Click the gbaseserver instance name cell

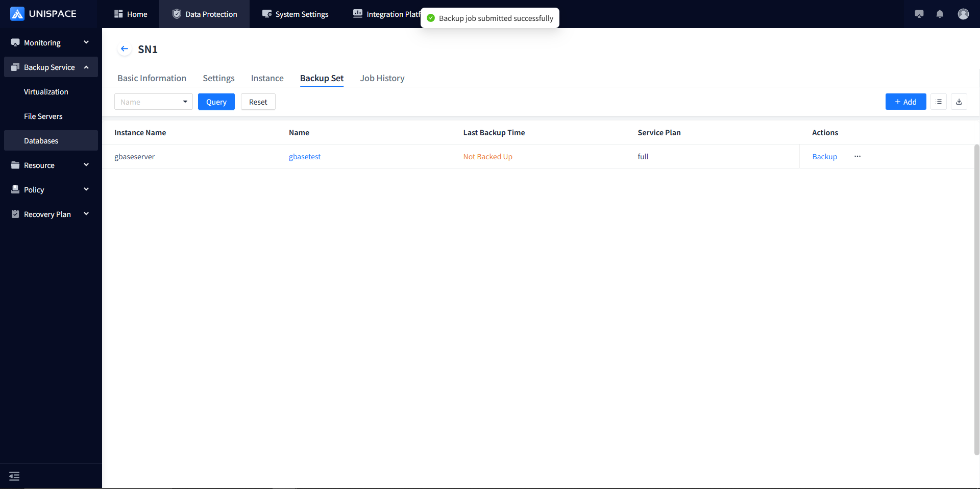coord(134,157)
